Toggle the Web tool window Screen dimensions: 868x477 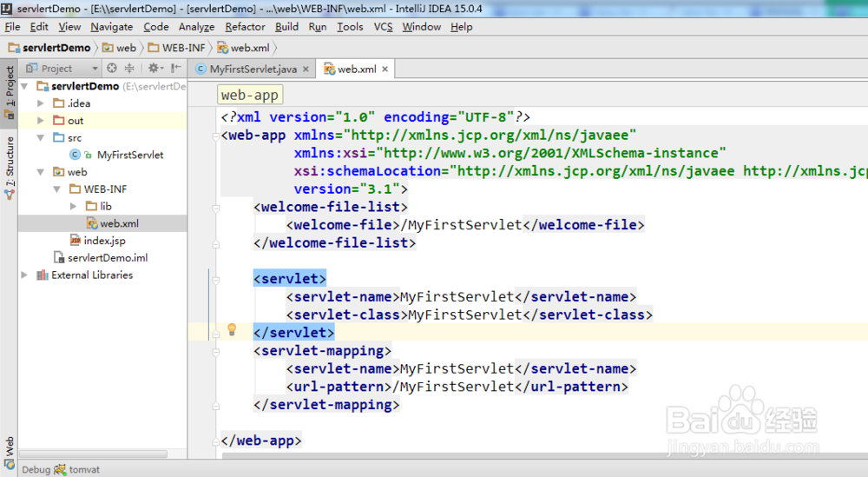[9, 453]
